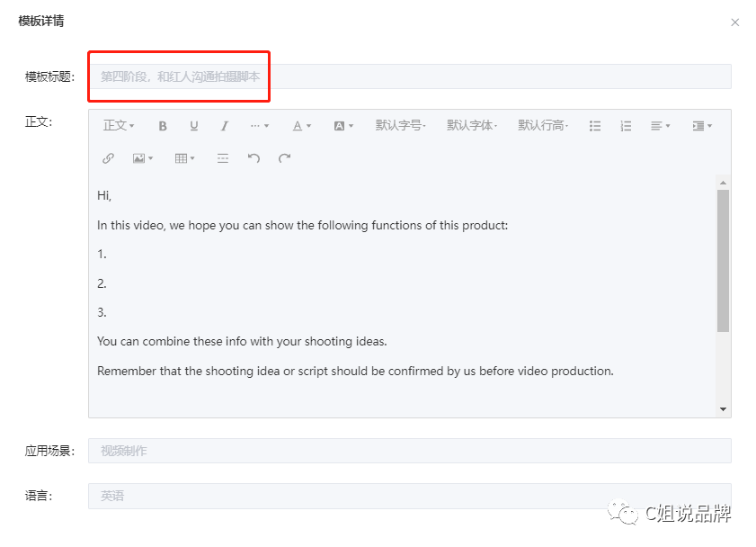Click the 'Remember that the shooting idea' line
This screenshot has width=756, height=547.
tap(355, 371)
